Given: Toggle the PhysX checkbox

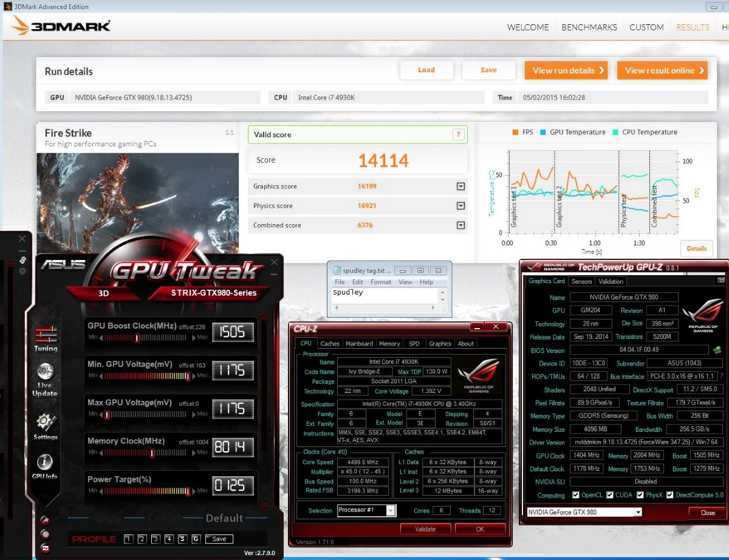Looking at the screenshot, I should pyautogui.click(x=640, y=495).
